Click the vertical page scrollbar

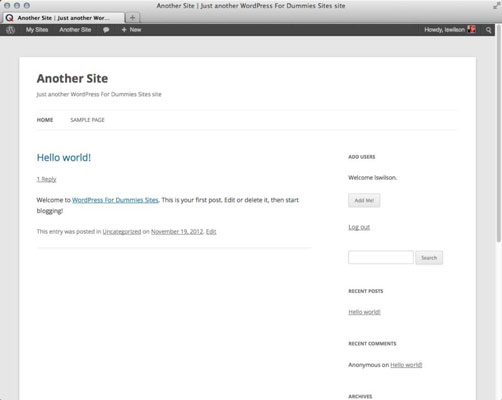pos(499,133)
